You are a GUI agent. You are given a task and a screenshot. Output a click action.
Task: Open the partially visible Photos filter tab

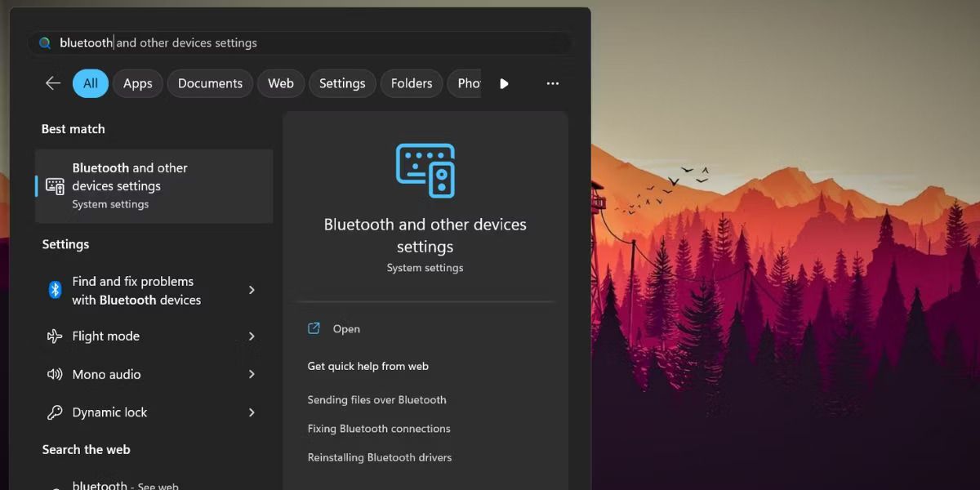coord(465,83)
